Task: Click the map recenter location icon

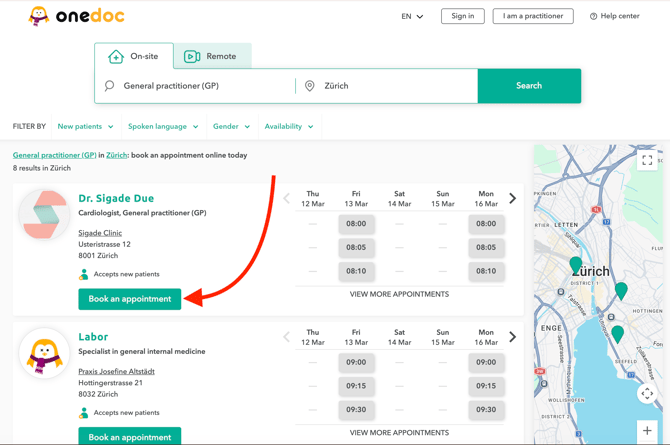Action: tap(647, 393)
